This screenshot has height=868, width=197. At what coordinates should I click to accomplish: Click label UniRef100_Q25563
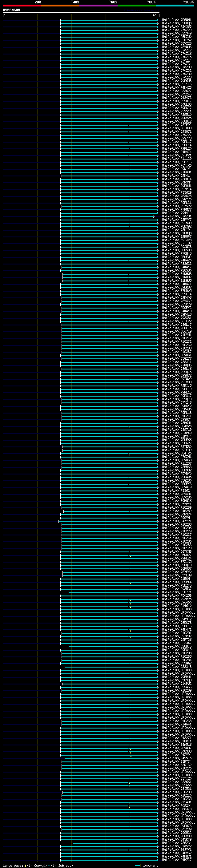pyautogui.click(x=177, y=467)
